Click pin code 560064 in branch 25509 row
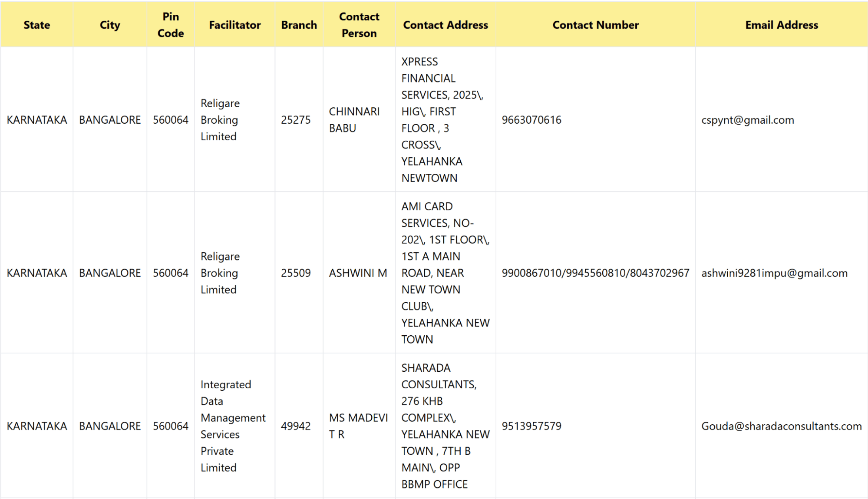The width and height of the screenshot is (868, 499). tap(171, 273)
